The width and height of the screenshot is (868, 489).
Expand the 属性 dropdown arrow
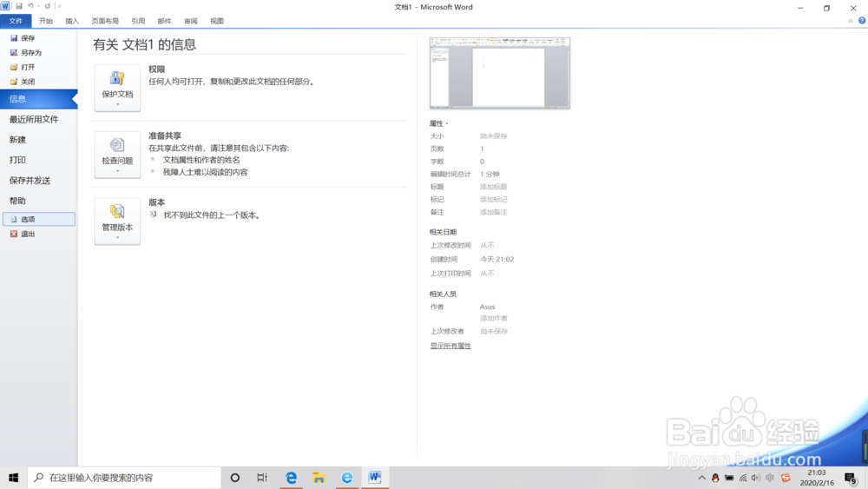pyautogui.click(x=447, y=123)
